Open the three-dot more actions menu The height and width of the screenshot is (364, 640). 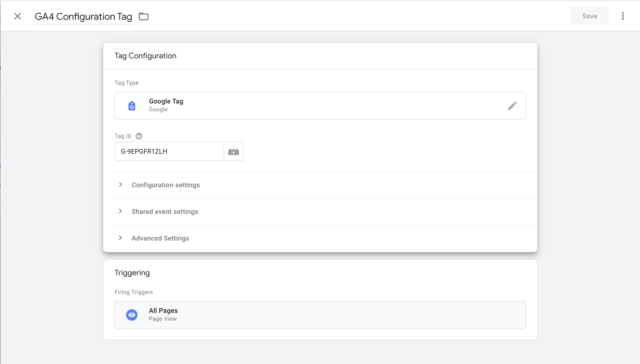point(622,16)
